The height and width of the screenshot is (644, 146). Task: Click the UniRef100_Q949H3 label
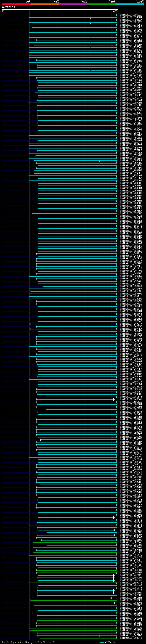click(x=131, y=394)
